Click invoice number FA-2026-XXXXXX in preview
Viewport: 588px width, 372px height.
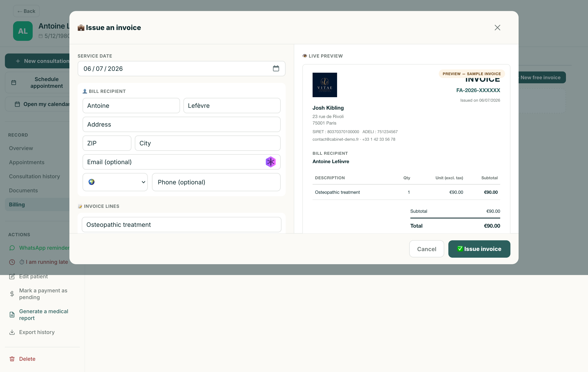pyautogui.click(x=478, y=90)
